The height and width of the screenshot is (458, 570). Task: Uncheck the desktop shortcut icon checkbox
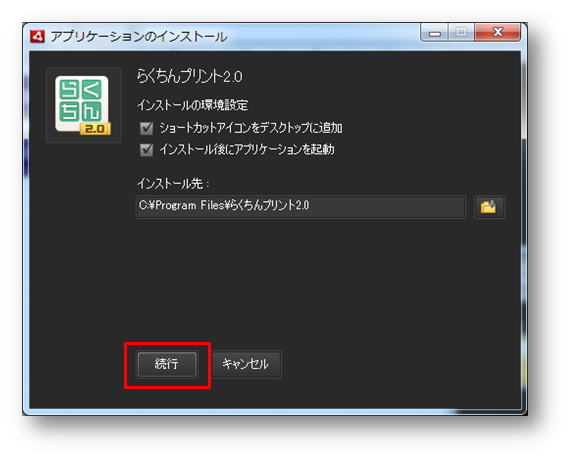146,128
